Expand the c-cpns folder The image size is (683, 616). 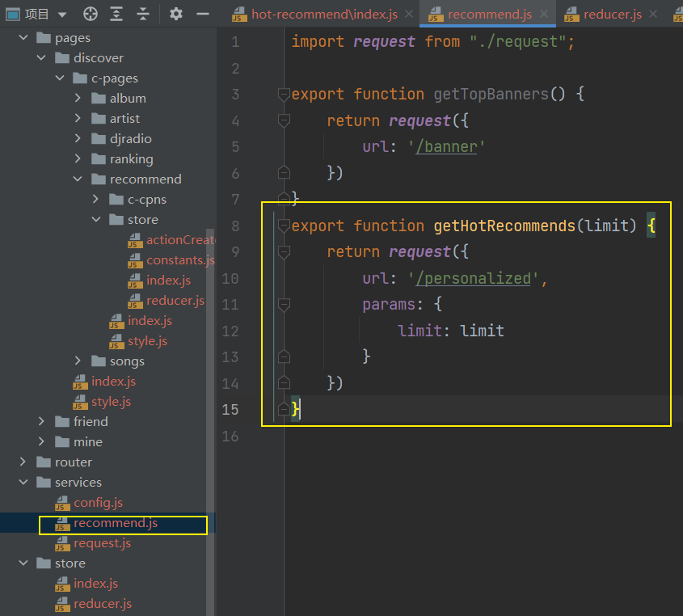[x=96, y=199]
